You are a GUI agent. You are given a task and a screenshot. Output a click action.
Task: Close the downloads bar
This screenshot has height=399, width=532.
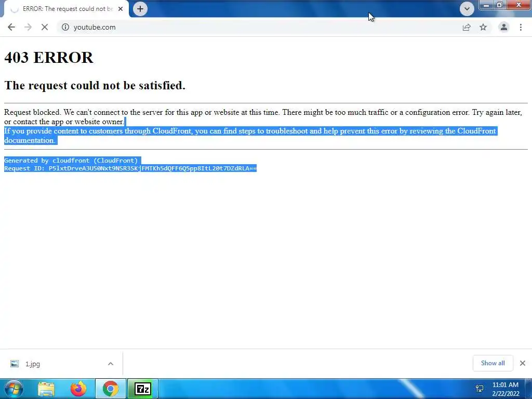pos(523,363)
